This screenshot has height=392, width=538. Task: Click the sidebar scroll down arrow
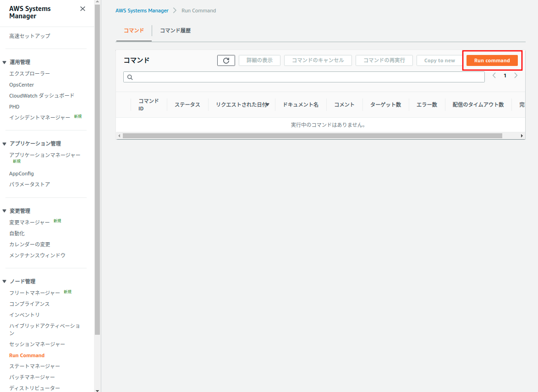pos(97,390)
